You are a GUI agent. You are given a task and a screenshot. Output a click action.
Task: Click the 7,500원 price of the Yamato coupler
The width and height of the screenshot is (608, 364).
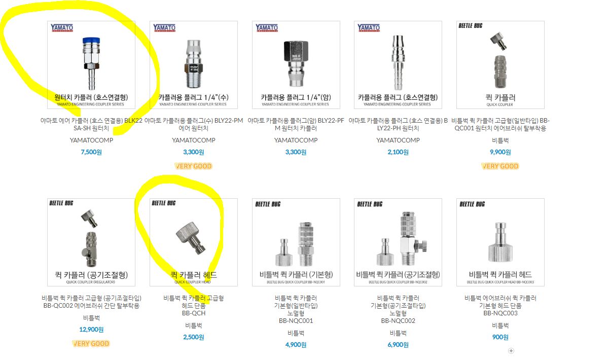(x=91, y=152)
